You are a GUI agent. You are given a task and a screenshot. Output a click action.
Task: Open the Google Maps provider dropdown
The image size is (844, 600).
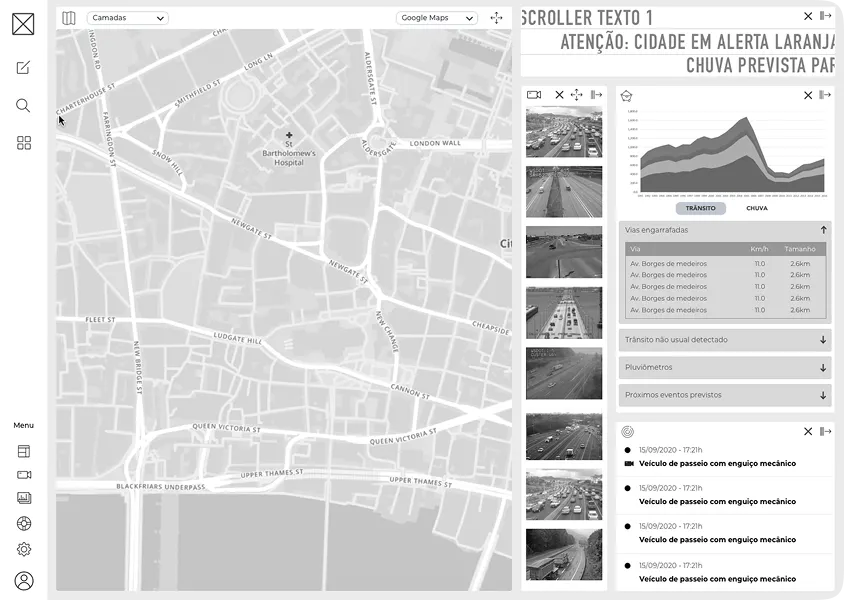[x=437, y=18]
